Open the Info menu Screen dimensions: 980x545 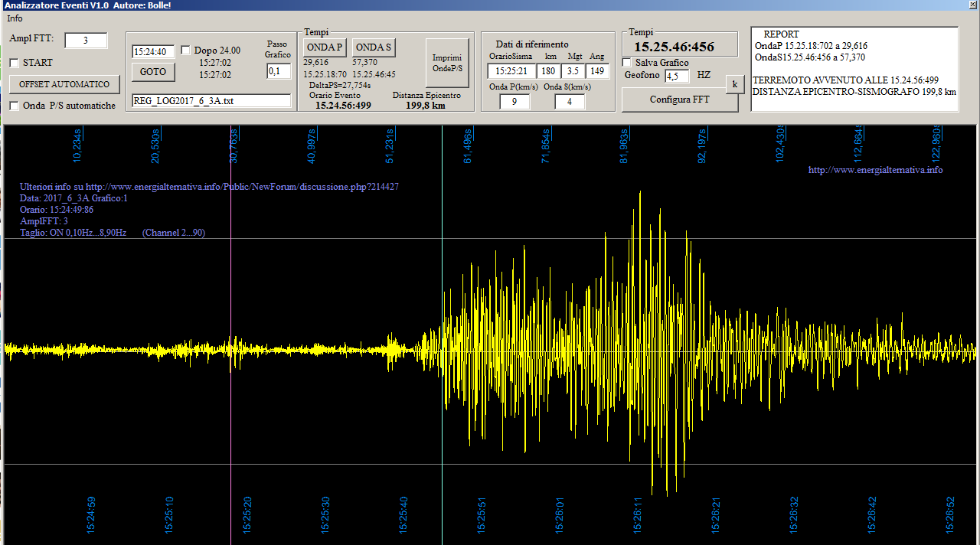[15, 18]
